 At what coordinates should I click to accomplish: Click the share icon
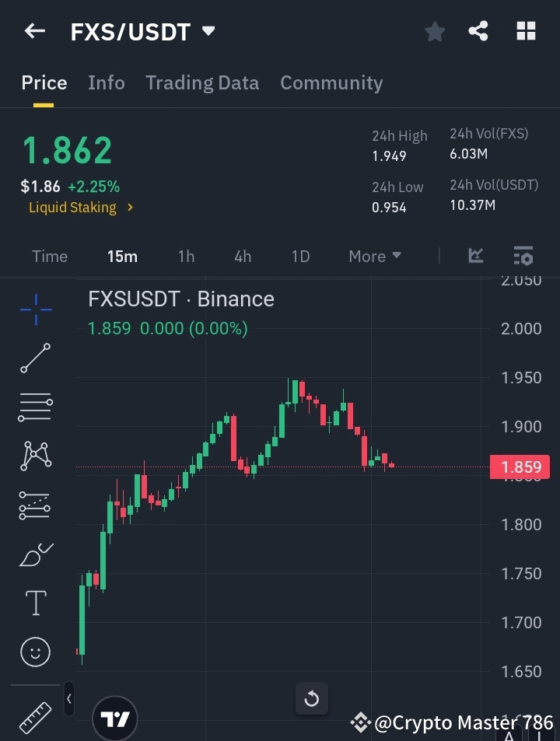point(478,31)
